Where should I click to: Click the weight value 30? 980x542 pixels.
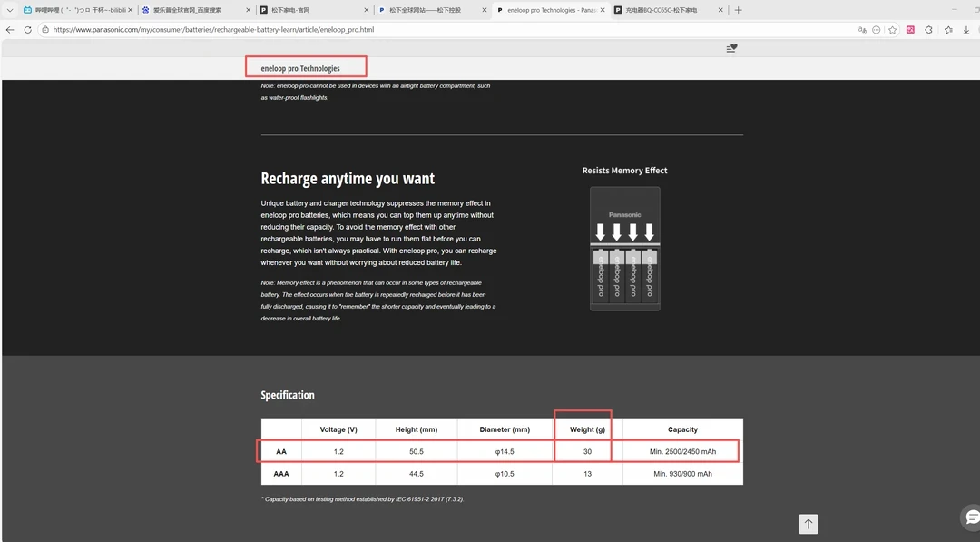click(x=587, y=451)
